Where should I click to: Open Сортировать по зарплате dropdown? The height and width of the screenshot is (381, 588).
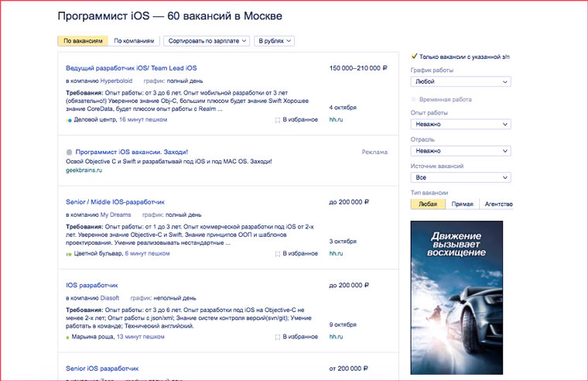coord(207,40)
